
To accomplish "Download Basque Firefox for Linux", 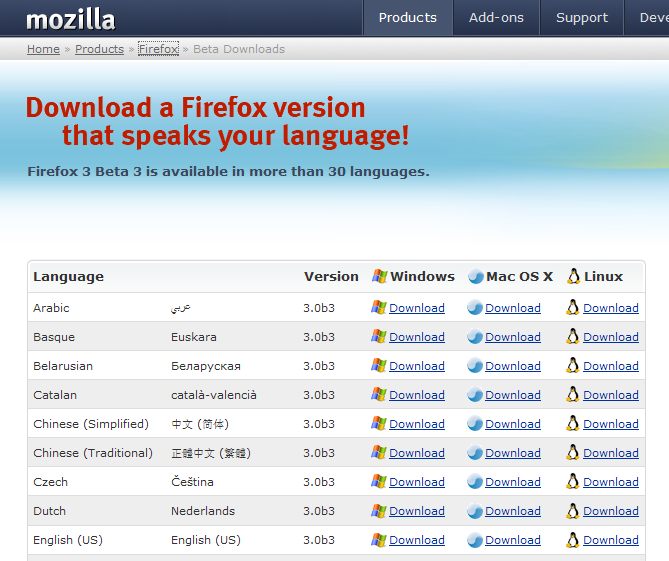I will click(x=611, y=337).
